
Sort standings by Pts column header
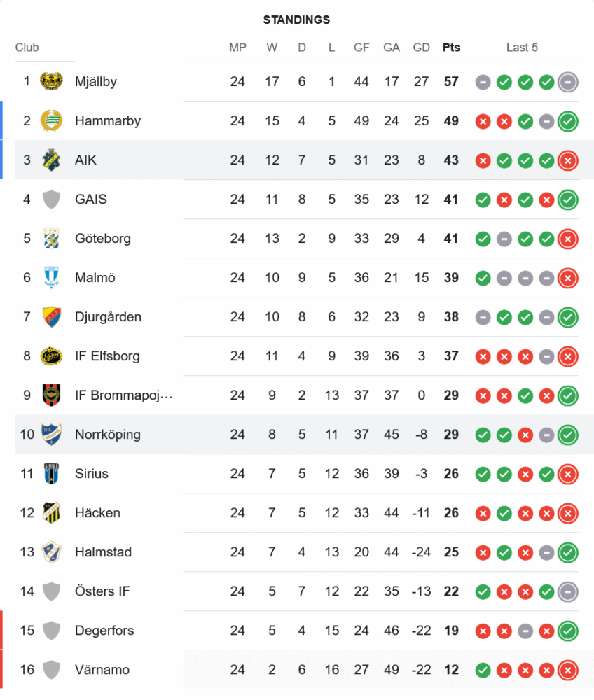[x=451, y=48]
